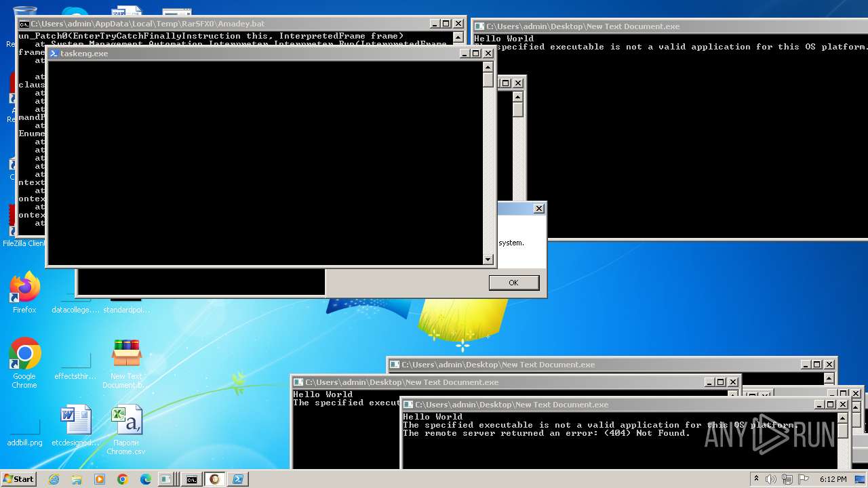Viewport: 868px width, 488px height.
Task: Open the Windows Start menu
Action: tap(18, 479)
